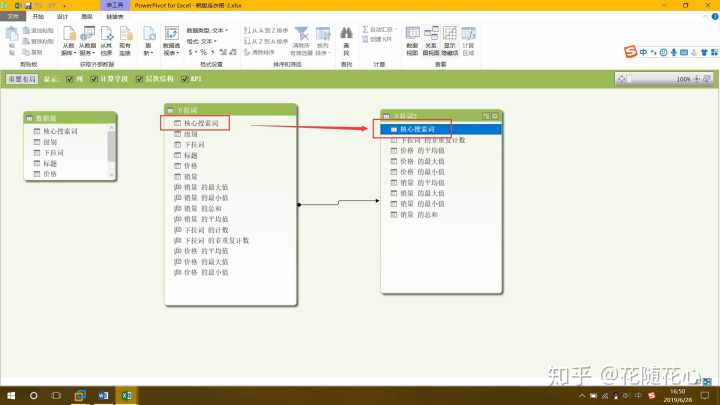720x405 pixels.
Task: Switch to the 设计 (Design) ribbon tab
Action: pos(62,17)
